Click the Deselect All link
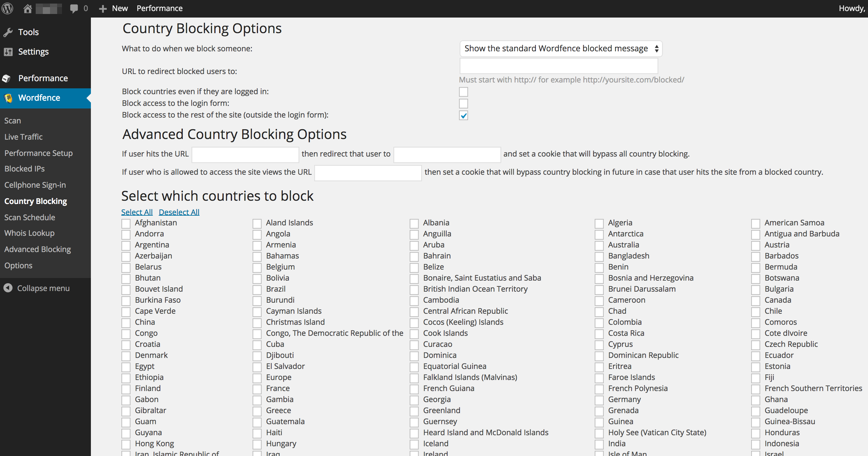 (179, 212)
